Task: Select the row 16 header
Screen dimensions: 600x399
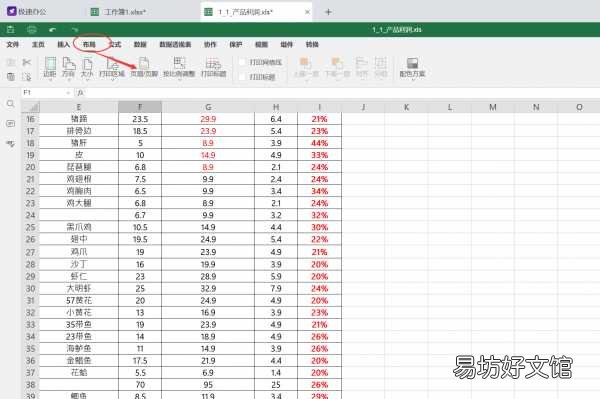Action: click(x=31, y=119)
